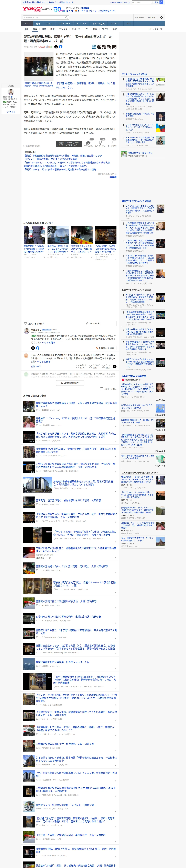Screen dimensions: 186x868
Task: Open ranking item 3 参政党の神谷代表 article
Action: tap(140, 115)
